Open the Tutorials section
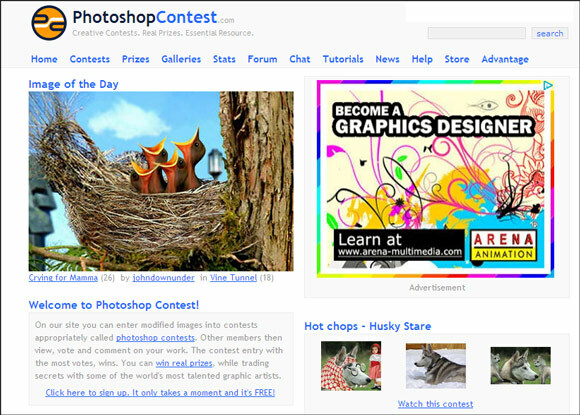The image size is (580, 415). [x=343, y=59]
